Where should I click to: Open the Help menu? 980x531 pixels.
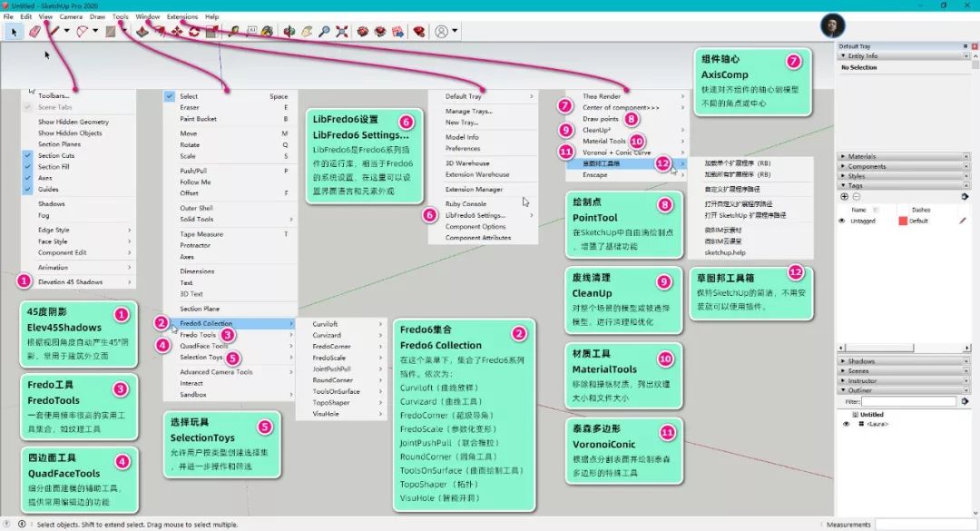click(x=211, y=17)
